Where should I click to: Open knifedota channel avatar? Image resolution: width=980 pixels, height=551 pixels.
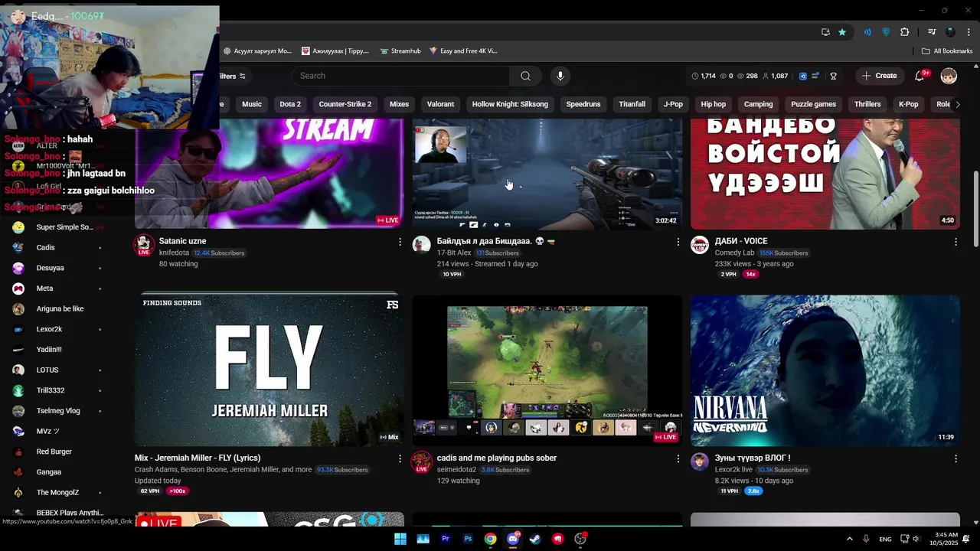pyautogui.click(x=143, y=244)
